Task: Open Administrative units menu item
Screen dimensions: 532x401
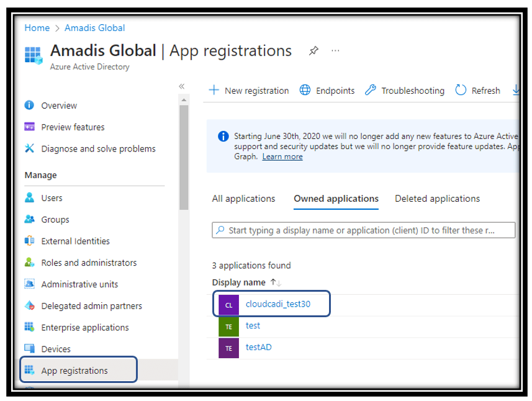Action: tap(79, 284)
